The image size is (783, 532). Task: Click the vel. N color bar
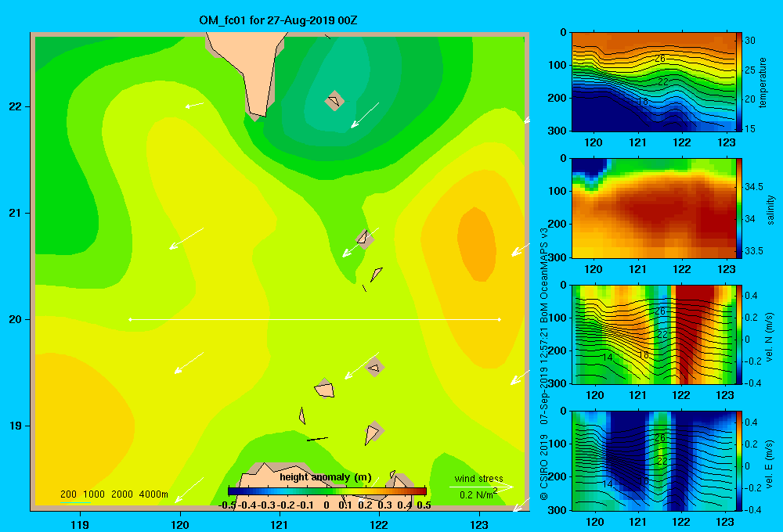[739, 334]
